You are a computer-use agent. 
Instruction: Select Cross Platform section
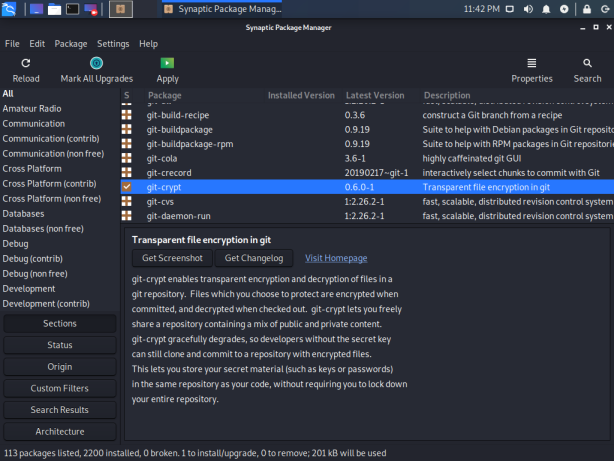pos(32,169)
